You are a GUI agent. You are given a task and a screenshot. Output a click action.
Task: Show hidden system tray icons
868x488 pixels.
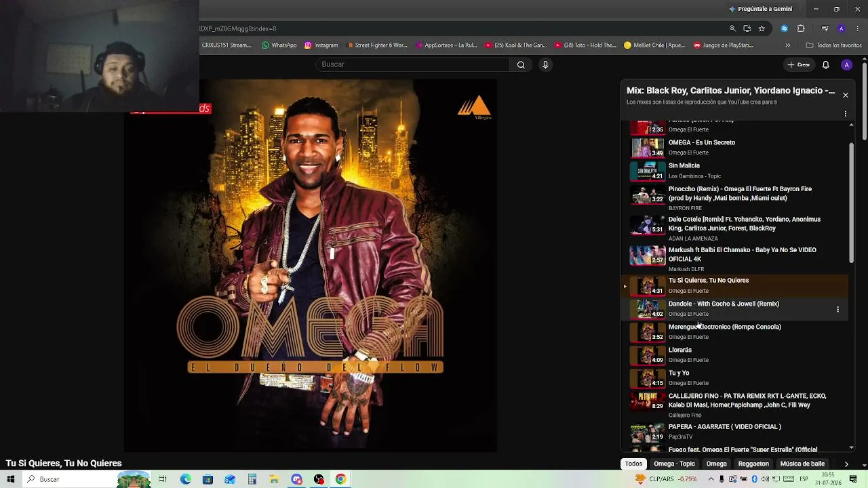711,479
